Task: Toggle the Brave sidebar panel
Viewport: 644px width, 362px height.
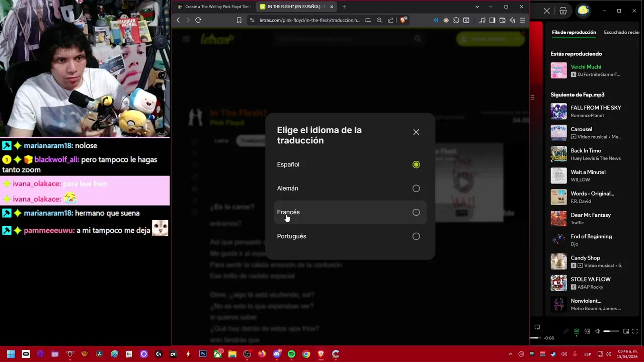Action: pos(493,20)
